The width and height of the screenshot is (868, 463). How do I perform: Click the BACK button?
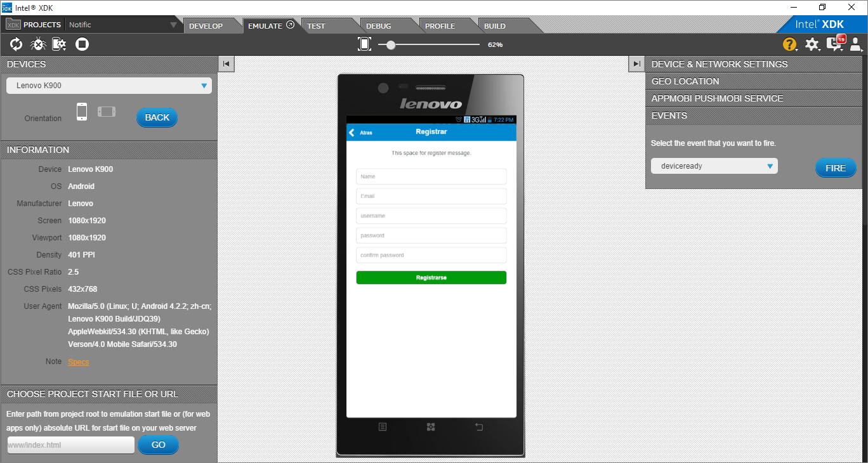tap(157, 117)
